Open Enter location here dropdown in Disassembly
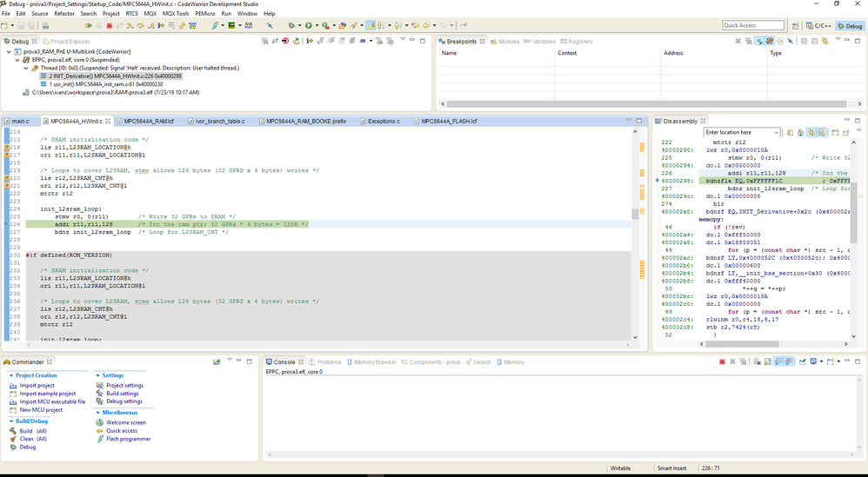Viewport: 868px width, 477px height. point(776,132)
